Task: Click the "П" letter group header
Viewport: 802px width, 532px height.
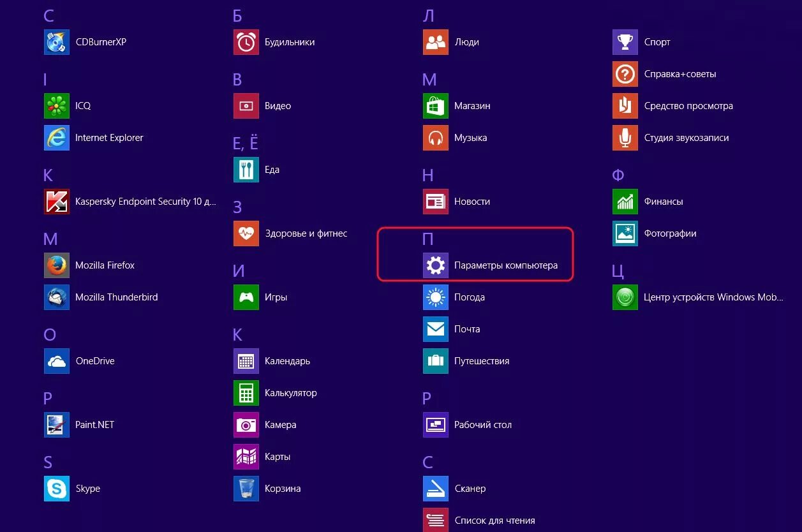Action: (428, 239)
